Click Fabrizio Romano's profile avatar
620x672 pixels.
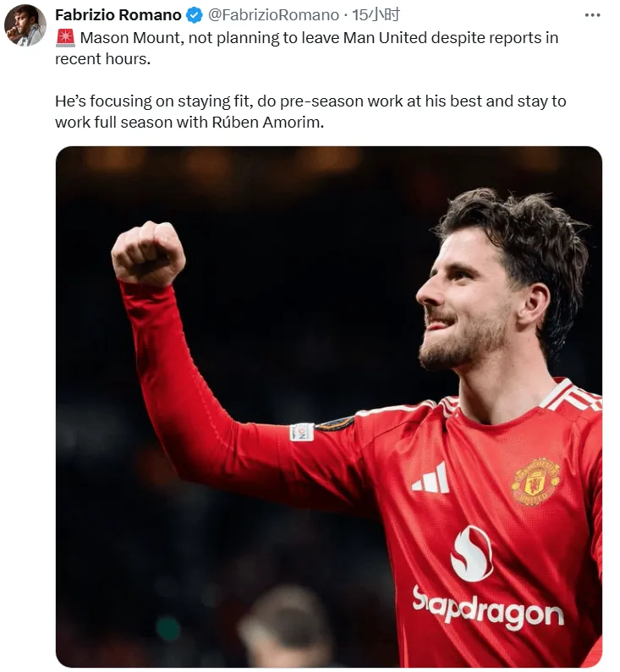click(25, 25)
